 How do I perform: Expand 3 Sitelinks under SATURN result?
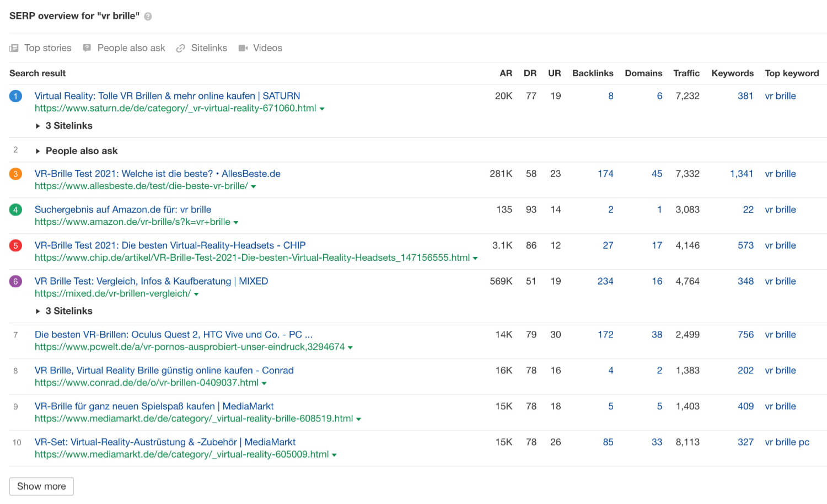[x=64, y=126]
